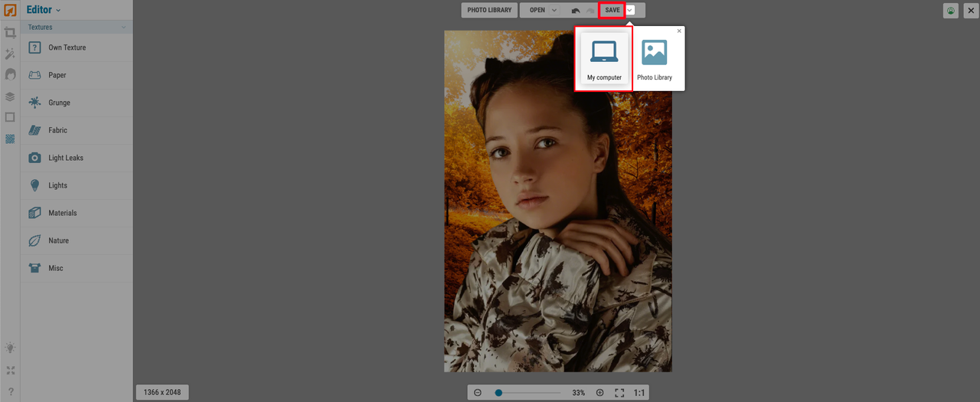Select the Textures tool in the sidebar

(10, 139)
